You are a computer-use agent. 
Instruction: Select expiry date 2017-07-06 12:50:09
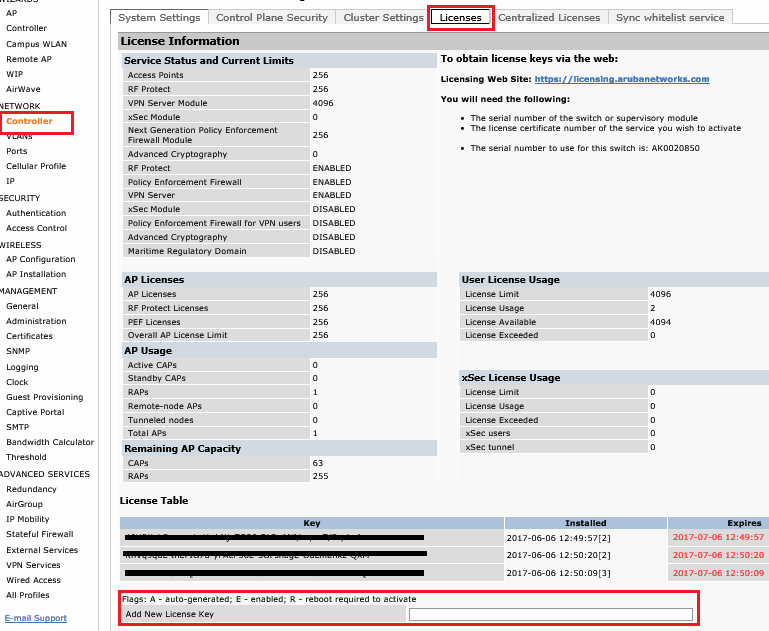point(718,573)
